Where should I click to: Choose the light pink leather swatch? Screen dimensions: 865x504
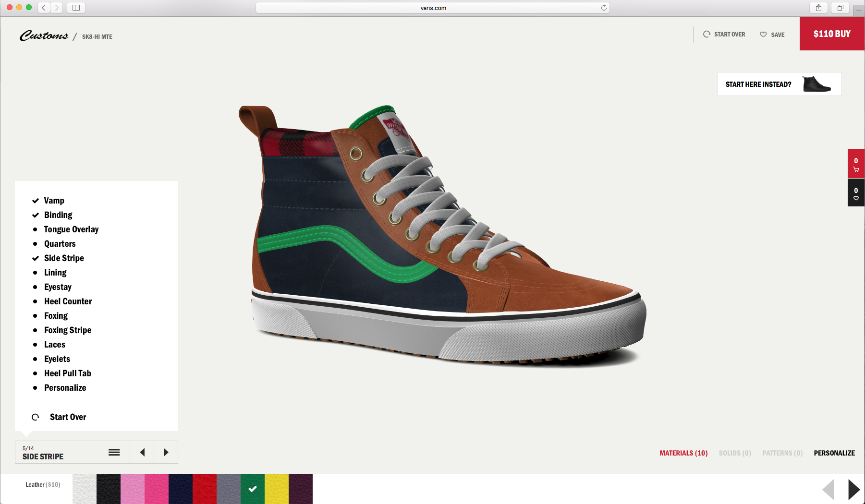(x=133, y=489)
